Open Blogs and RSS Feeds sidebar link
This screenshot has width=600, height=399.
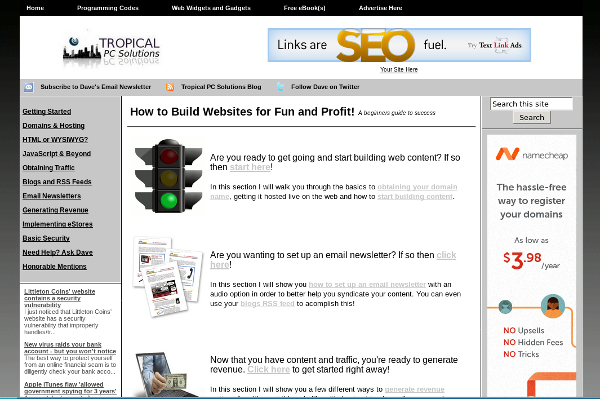57,182
